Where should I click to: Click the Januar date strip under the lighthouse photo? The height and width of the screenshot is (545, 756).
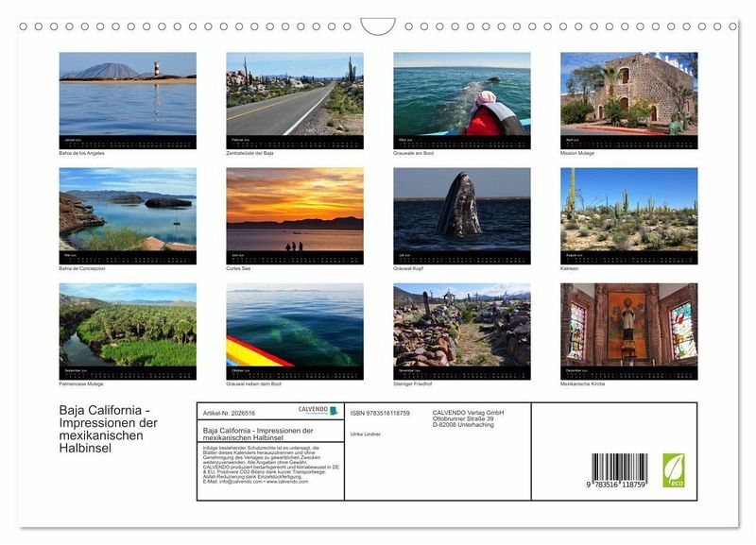click(128, 142)
